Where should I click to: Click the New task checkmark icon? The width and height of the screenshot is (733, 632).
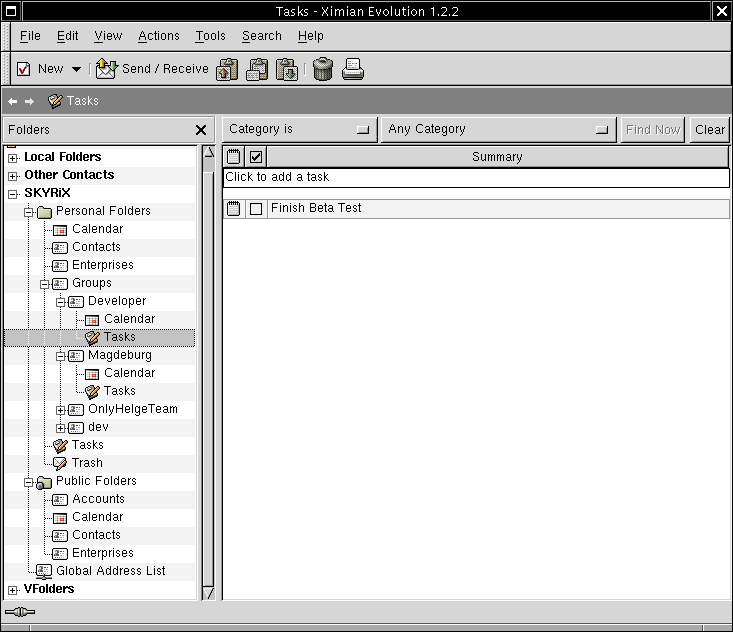click(23, 69)
